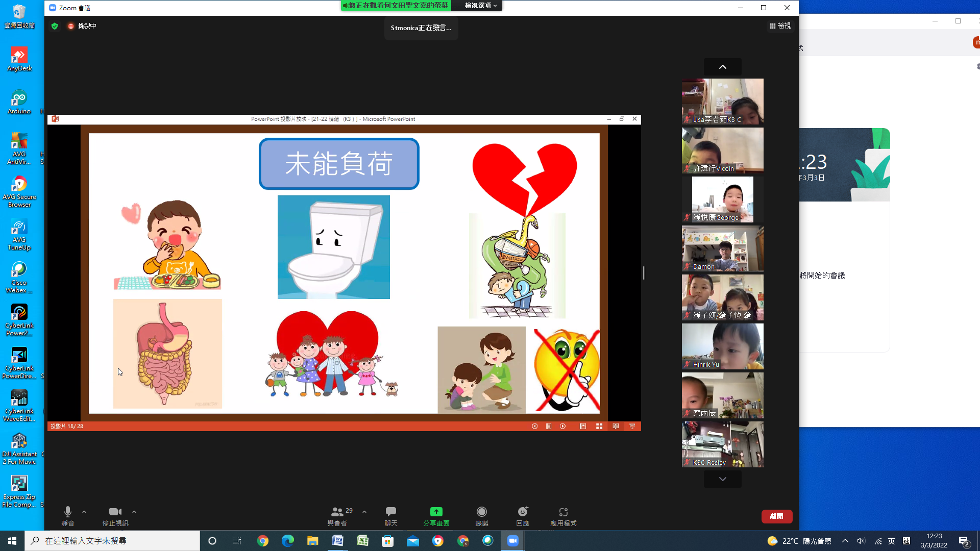Select Vicoln's video thumbnail
980x551 pixels.
[x=723, y=151]
